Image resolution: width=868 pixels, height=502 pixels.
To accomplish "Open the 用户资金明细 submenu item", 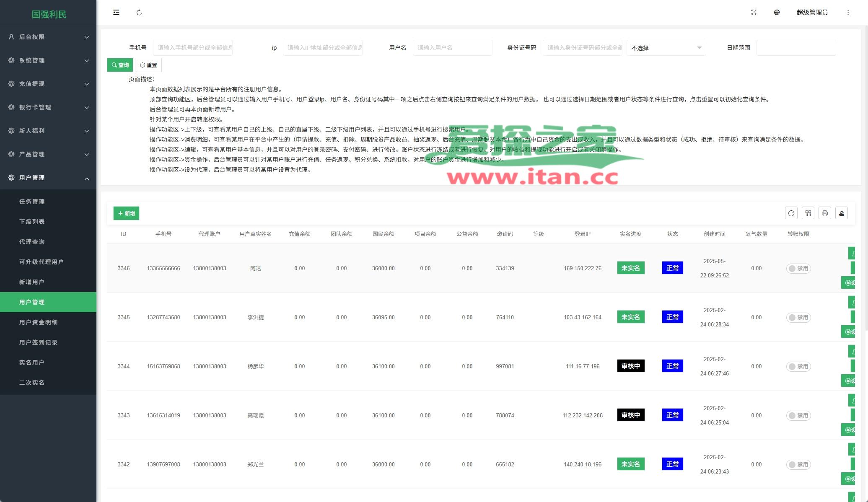I will point(38,322).
